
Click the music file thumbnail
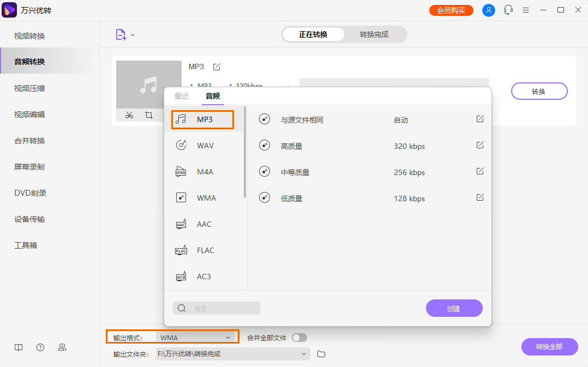149,85
